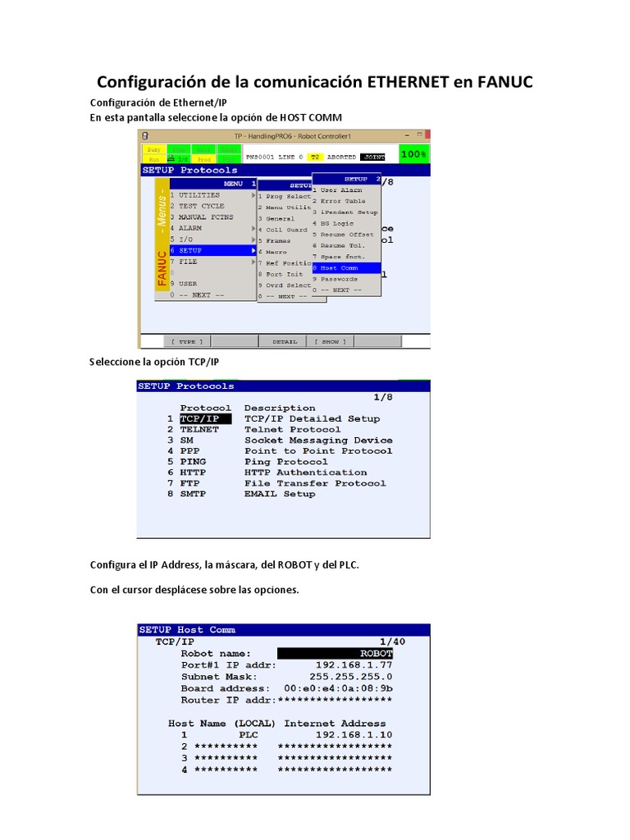
Task: Select iPendant Setup in SETUP 2 menu
Action: [x=349, y=212]
